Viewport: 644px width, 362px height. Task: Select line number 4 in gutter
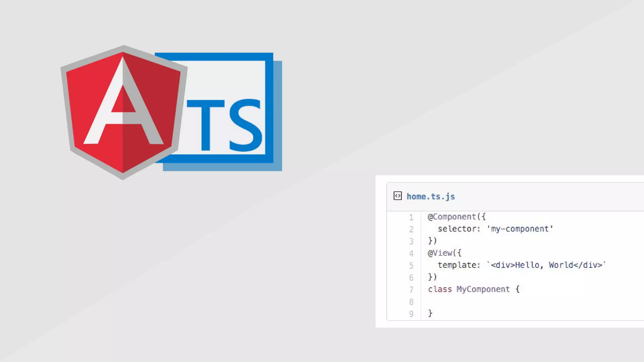[x=411, y=254]
